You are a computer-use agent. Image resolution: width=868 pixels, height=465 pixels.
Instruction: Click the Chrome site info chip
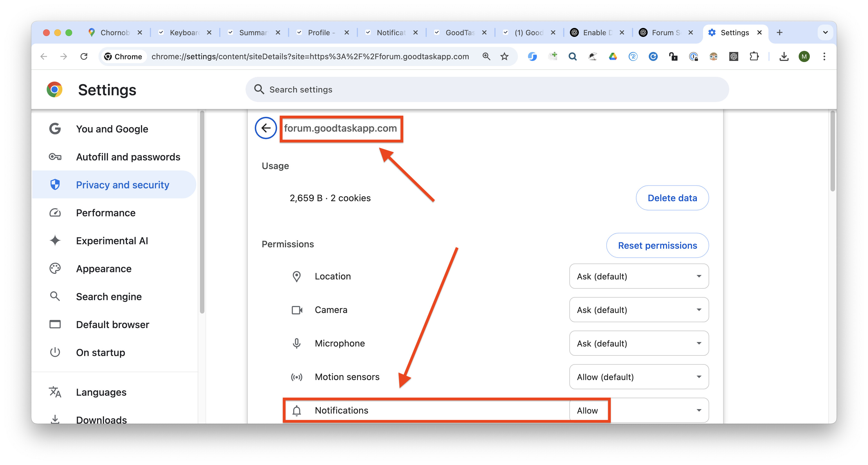[x=123, y=56]
